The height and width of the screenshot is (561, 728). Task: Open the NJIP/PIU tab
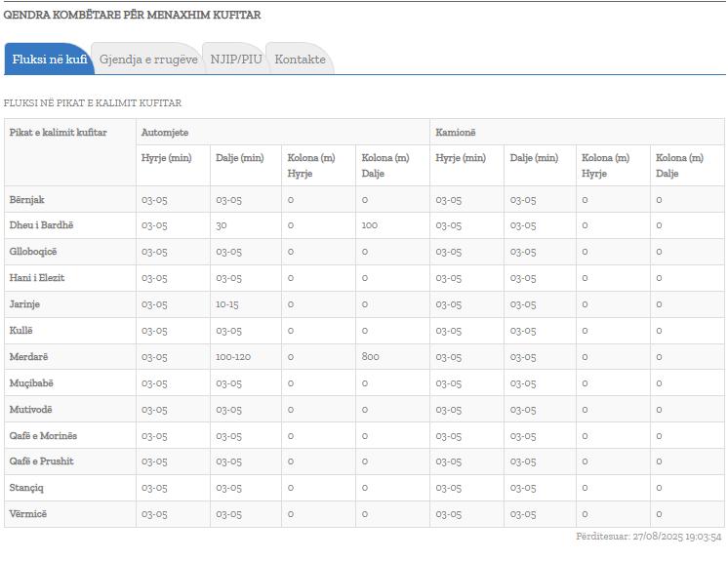(x=235, y=60)
